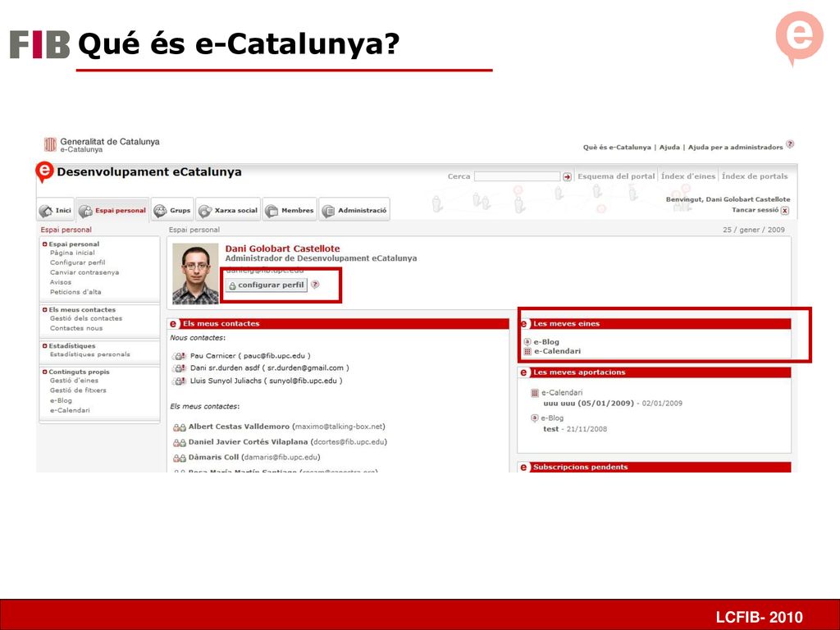
Task: Click contact icon beside Albert Cestas Valldemoro
Action: pyautogui.click(x=180, y=427)
